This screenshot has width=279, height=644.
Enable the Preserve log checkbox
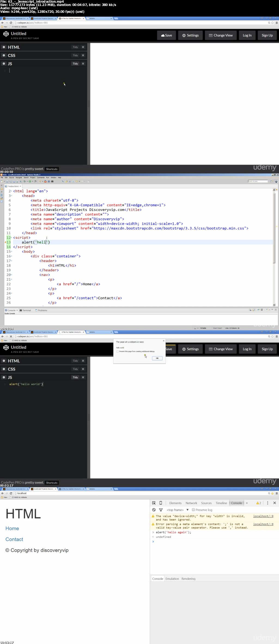(x=193, y=510)
